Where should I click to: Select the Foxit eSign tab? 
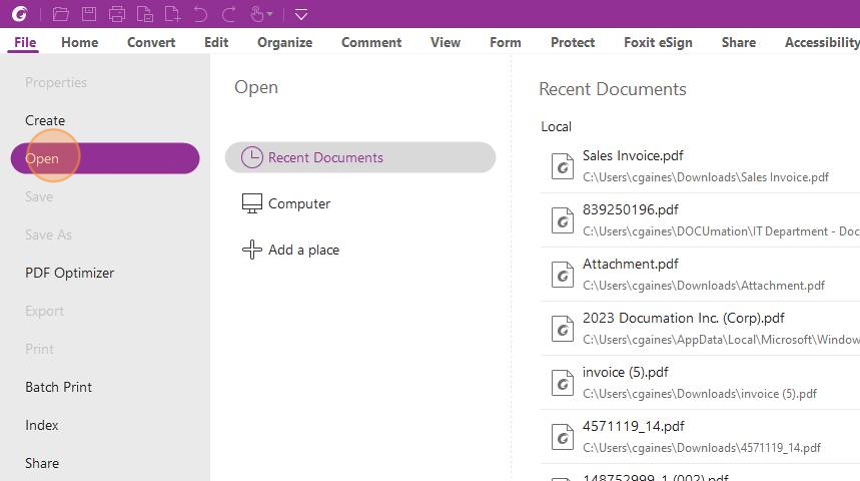658,42
